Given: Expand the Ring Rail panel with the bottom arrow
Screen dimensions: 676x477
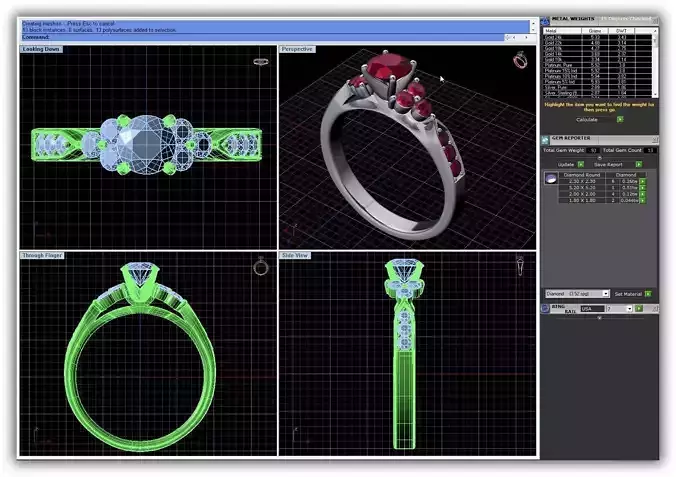Looking at the screenshot, I should [600, 318].
